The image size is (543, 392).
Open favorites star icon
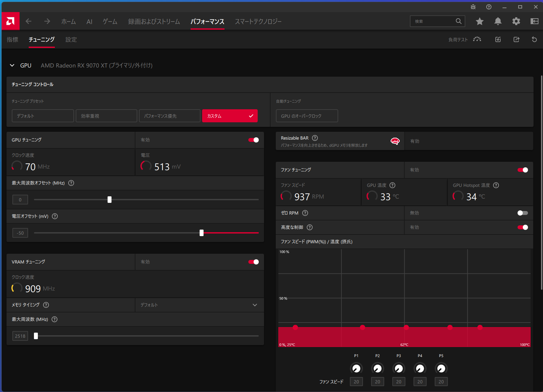(x=480, y=21)
